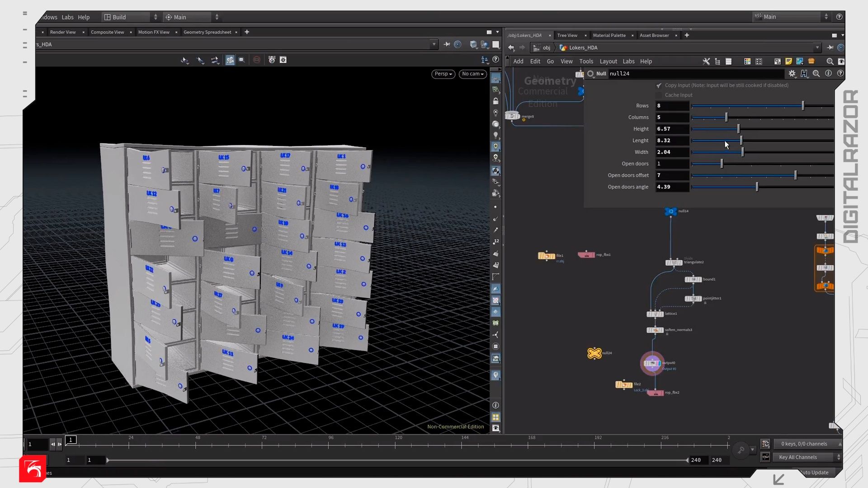Viewport: 868px width, 488px height.
Task: Click the yellow null24 node icon
Action: [594, 353]
